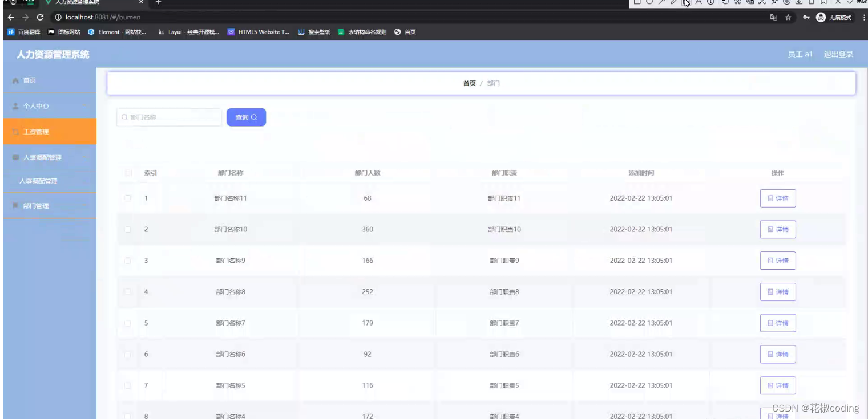The image size is (868, 419).
Task: Check the row for 部门名称9
Action: tap(128, 261)
